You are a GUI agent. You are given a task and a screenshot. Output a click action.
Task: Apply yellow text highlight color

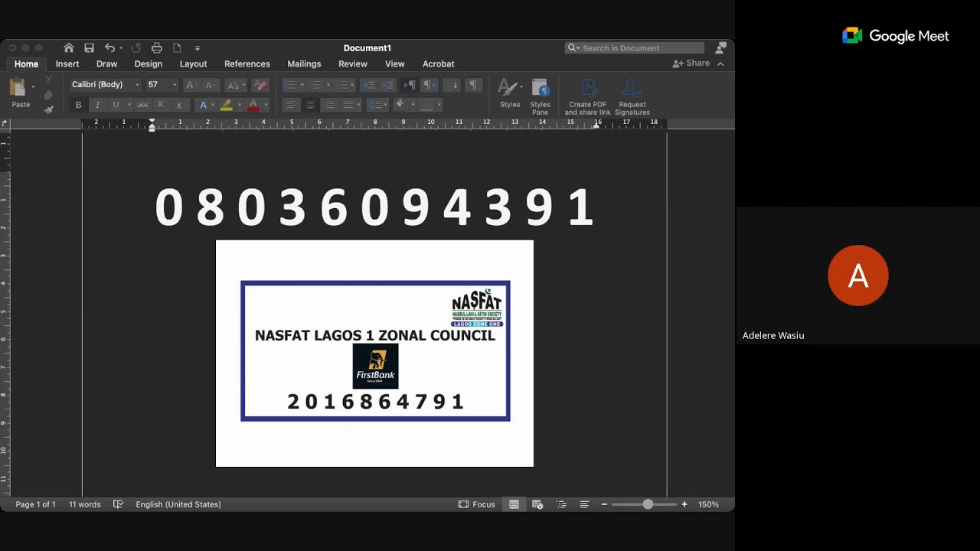tap(226, 105)
